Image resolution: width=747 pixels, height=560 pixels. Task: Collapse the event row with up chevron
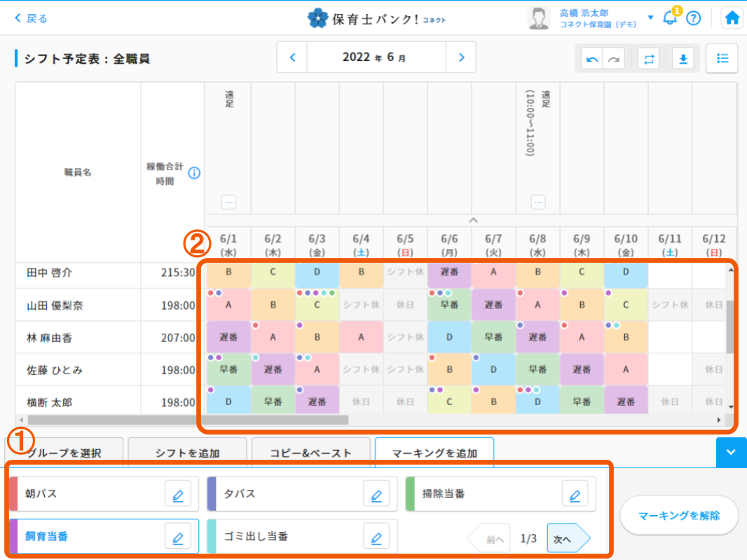click(x=473, y=220)
